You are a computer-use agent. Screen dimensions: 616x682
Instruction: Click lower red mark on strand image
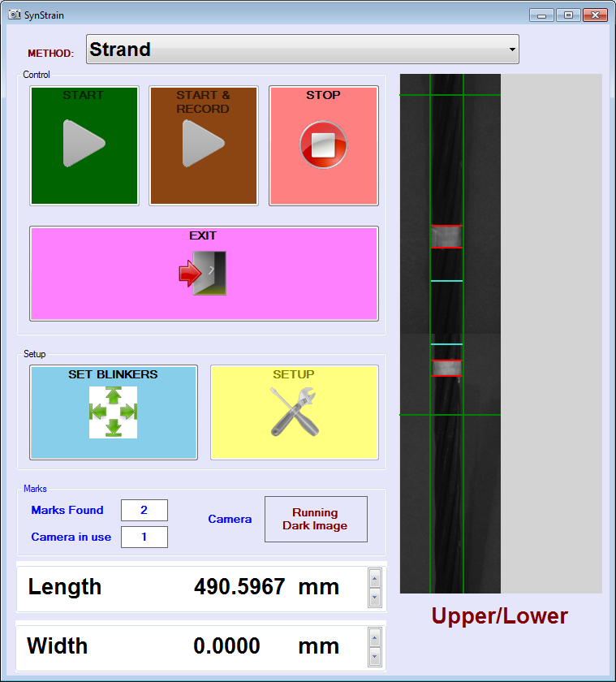(x=446, y=368)
